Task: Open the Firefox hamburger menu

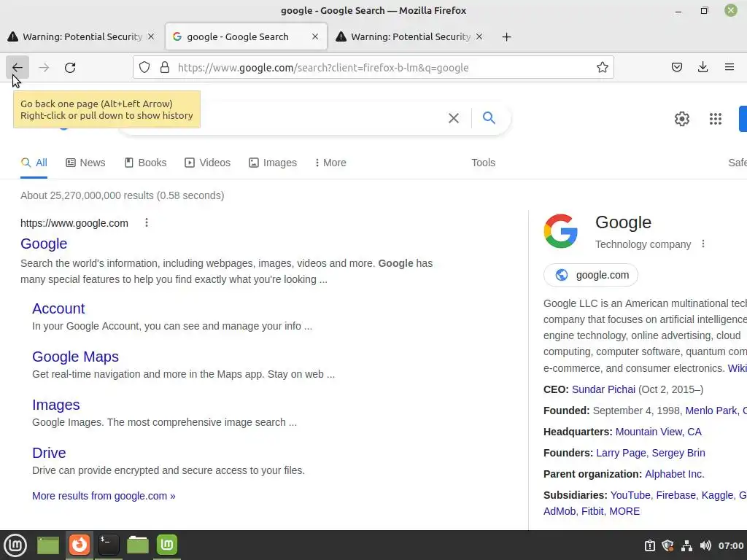Action: point(729,67)
